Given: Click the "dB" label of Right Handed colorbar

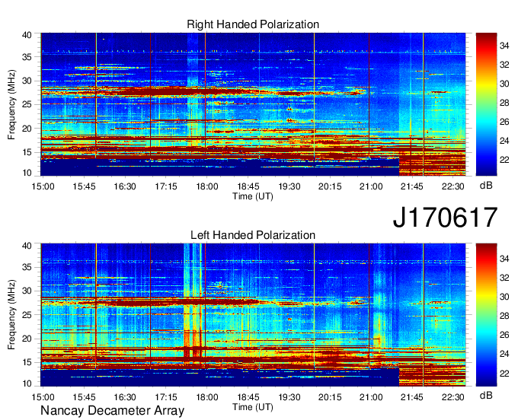Looking at the screenshot, I should click(486, 185).
